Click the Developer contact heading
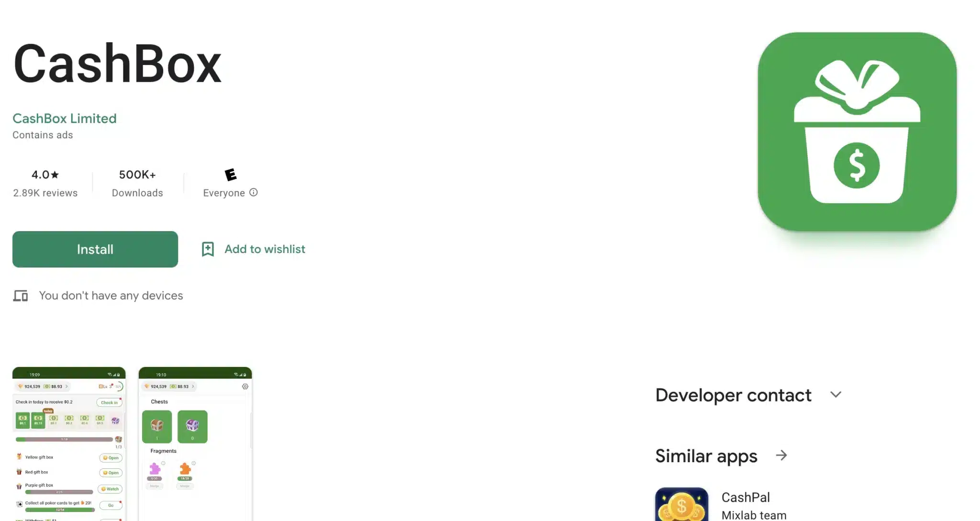The image size is (980, 521). point(733,395)
